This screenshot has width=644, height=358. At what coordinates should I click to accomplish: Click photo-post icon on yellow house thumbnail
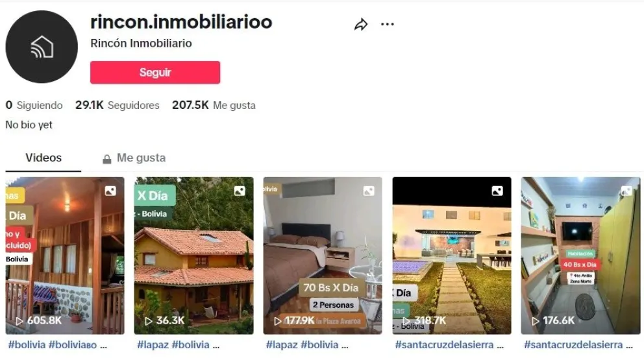point(240,191)
